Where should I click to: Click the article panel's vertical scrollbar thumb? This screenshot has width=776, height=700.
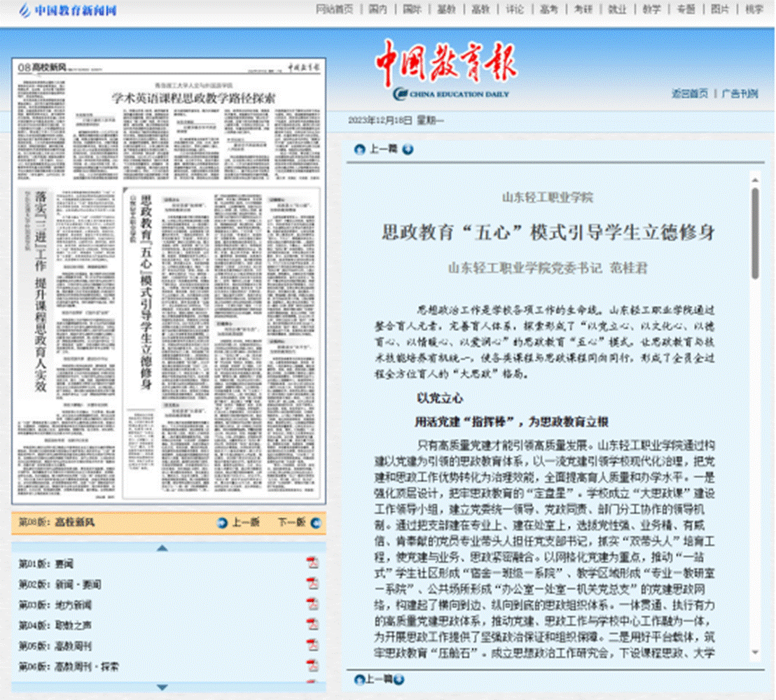point(755,231)
